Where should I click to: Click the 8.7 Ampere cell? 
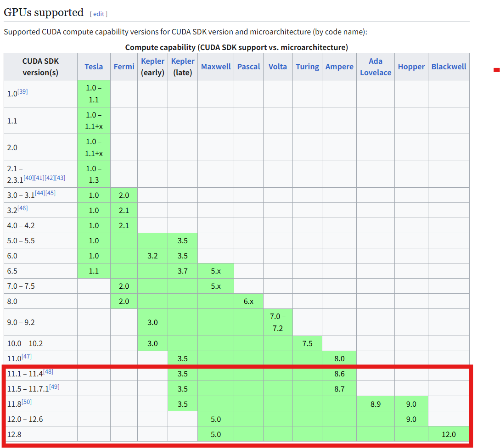tap(340, 389)
